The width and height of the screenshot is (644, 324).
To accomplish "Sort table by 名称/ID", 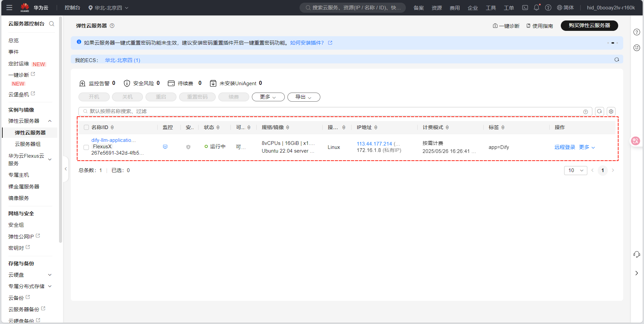I will tap(112, 127).
